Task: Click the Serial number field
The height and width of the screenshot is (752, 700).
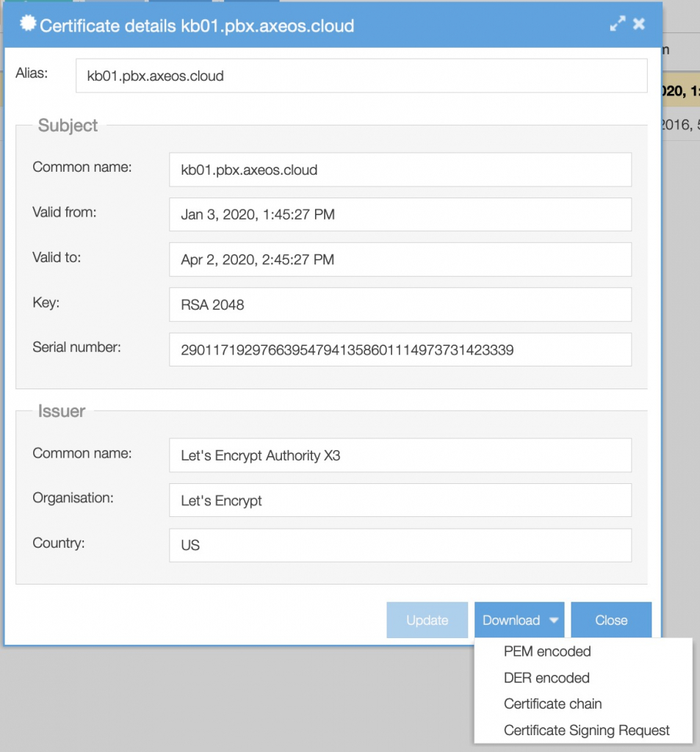Action: (x=400, y=350)
